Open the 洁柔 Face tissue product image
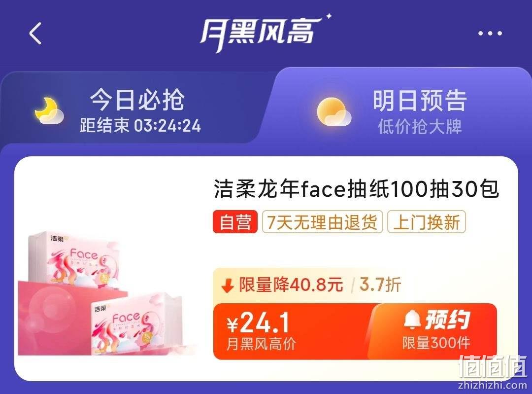 tap(105, 293)
